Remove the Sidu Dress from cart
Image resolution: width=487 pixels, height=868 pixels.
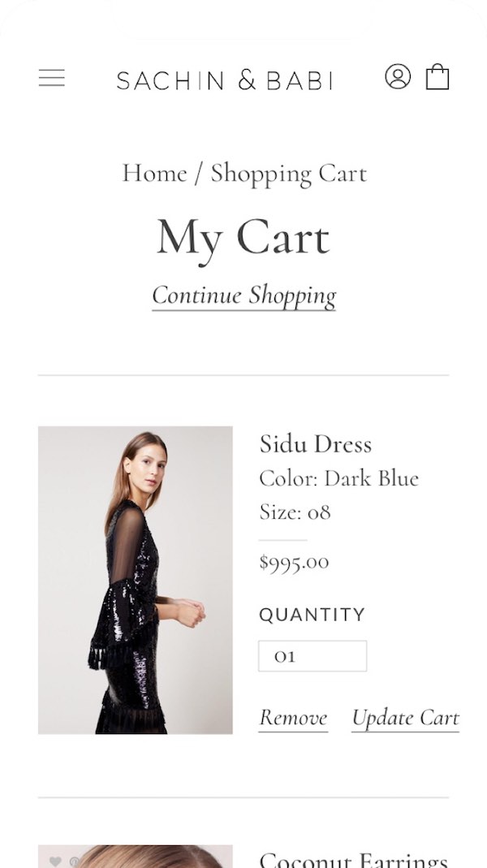(x=293, y=718)
